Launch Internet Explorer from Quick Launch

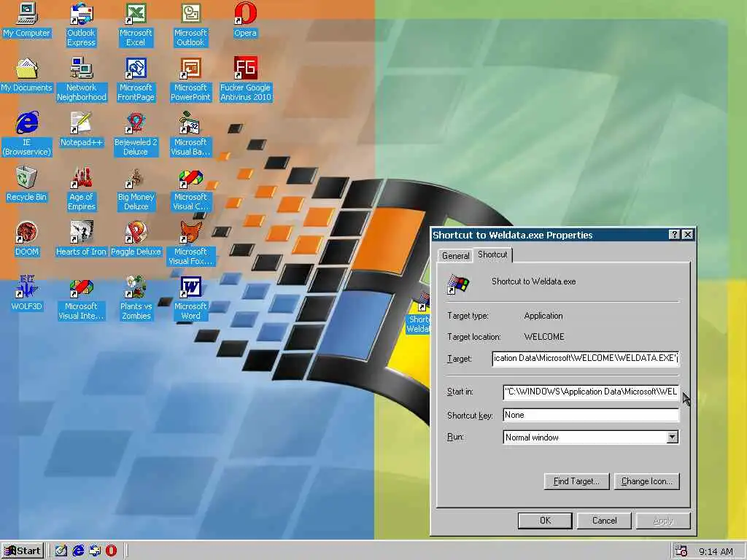point(77,551)
